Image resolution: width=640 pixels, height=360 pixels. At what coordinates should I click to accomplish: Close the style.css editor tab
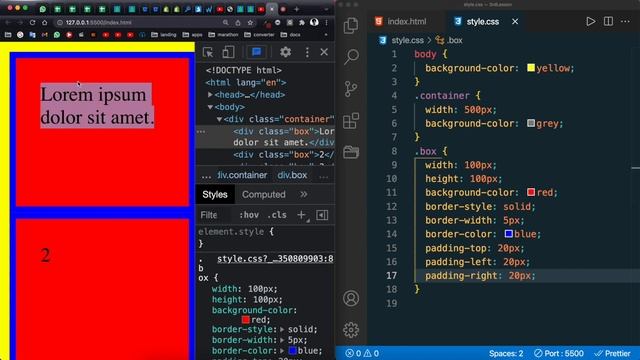(x=515, y=21)
